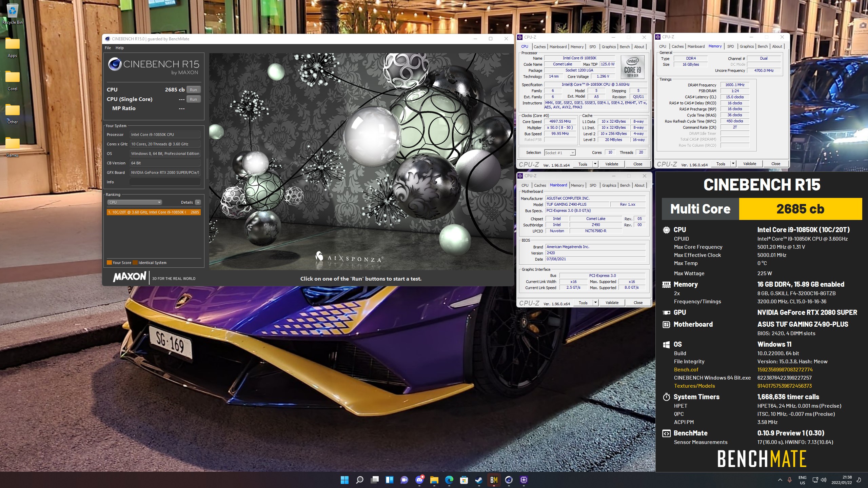The image size is (868, 488).
Task: Switch to Cinebench taskbar icon
Action: (x=509, y=480)
